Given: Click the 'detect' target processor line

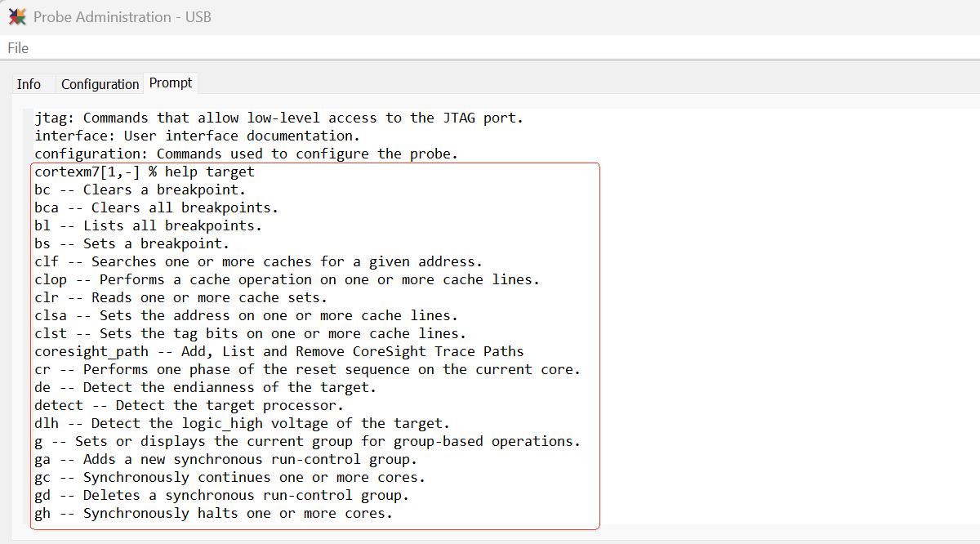Looking at the screenshot, I should point(189,406).
